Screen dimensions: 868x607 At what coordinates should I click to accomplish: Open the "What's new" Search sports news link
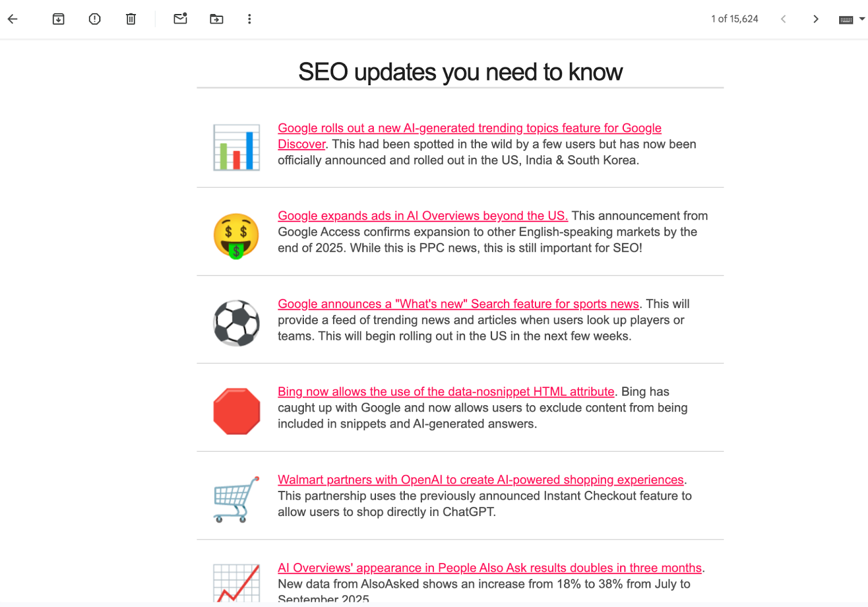click(458, 304)
